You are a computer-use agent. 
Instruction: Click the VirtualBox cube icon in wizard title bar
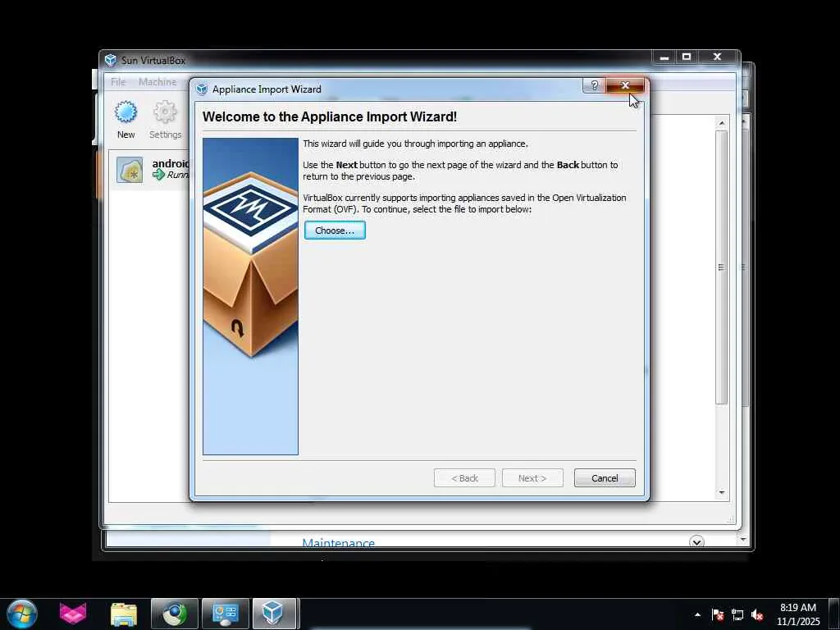tap(202, 89)
